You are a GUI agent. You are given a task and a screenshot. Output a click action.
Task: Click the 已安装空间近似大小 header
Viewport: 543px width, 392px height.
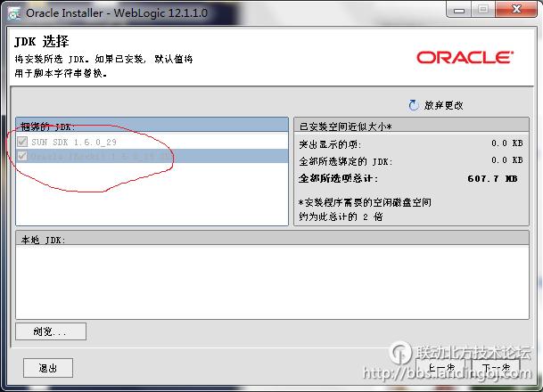(x=411, y=126)
